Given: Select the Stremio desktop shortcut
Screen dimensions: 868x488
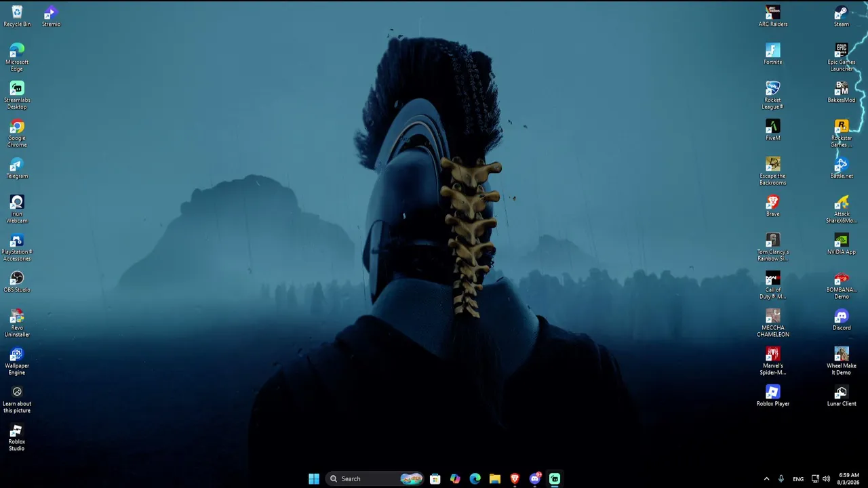Looking at the screenshot, I should (51, 16).
